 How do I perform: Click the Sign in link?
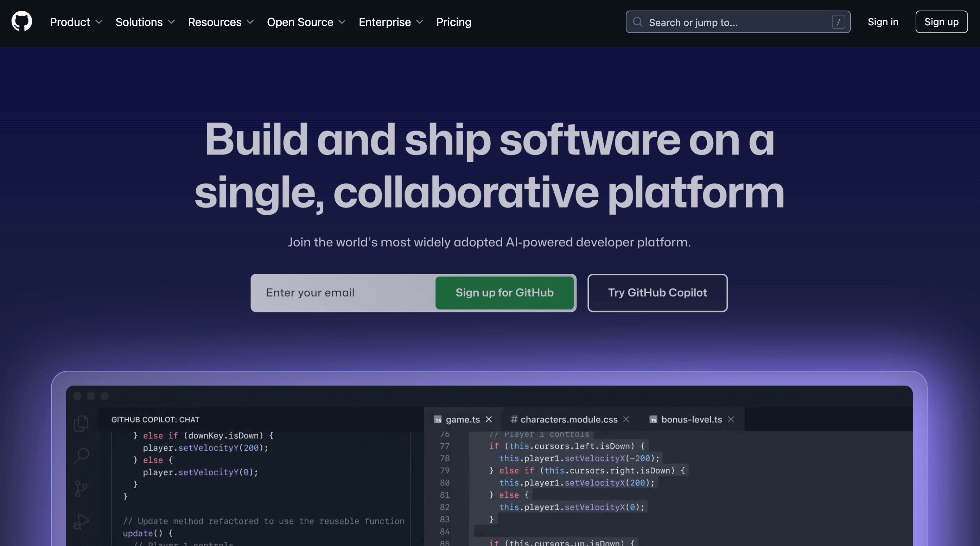pyautogui.click(x=883, y=22)
